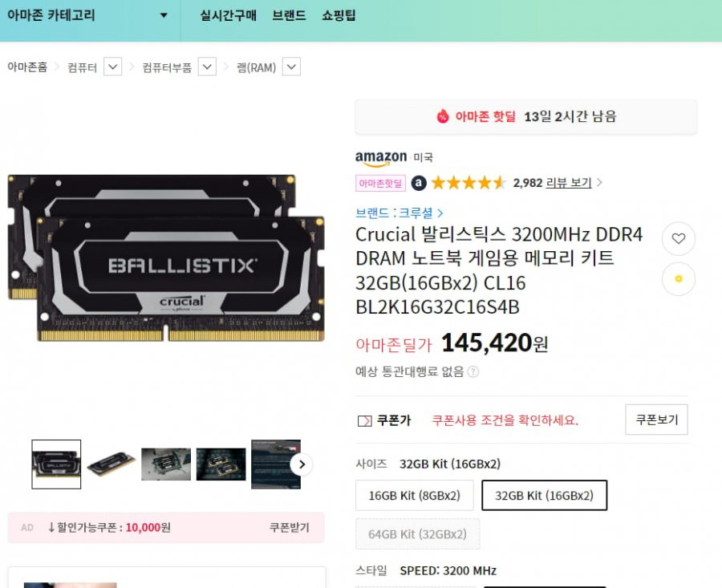This screenshot has height=588, width=722.
Task: Select the 64GB Kit (32GBx2) size option
Action: 417,534
